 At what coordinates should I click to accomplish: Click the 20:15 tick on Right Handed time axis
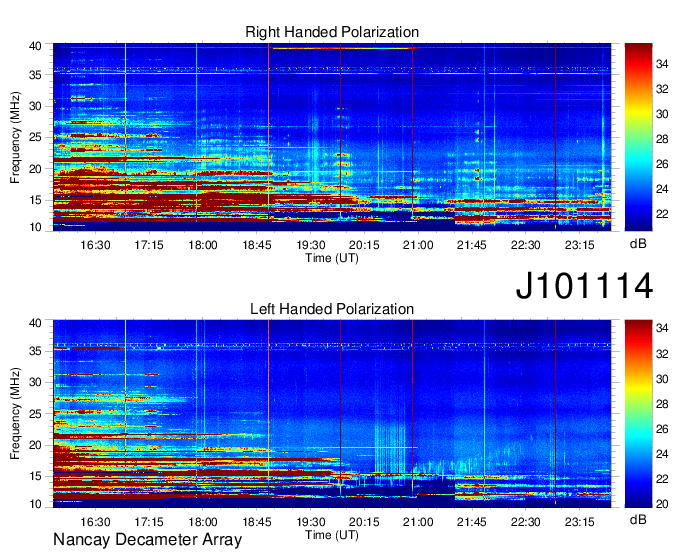click(364, 245)
